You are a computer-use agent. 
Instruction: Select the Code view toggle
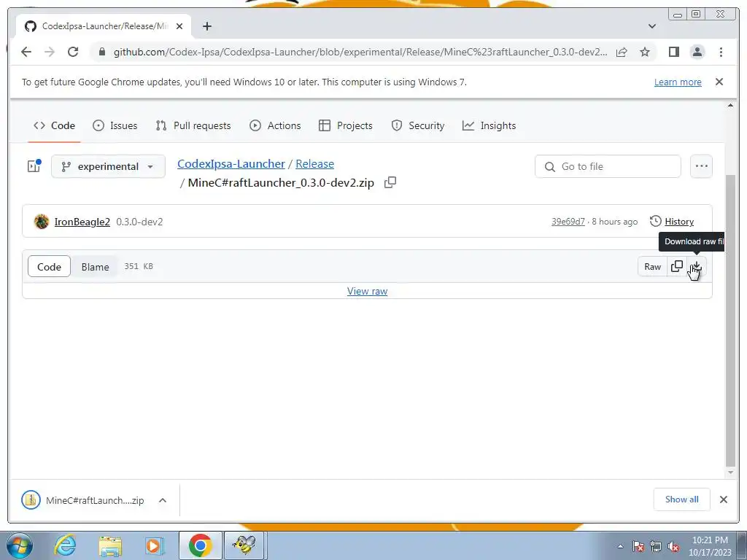point(49,267)
